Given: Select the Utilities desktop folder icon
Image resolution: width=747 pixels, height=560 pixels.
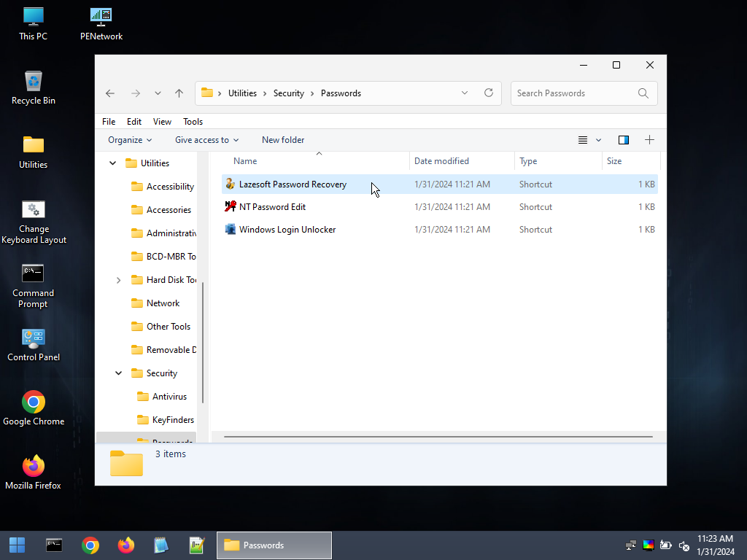Looking at the screenshot, I should (34, 152).
